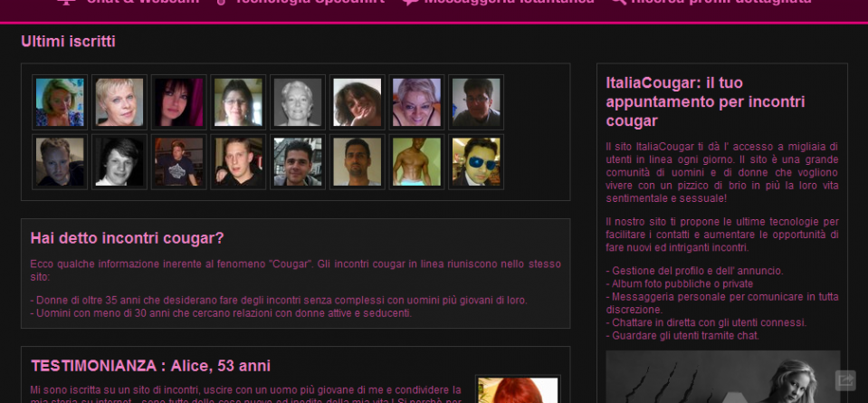The image size is (868, 403).
Task: Select thumbnail of woman wearing glasses
Action: [238, 102]
